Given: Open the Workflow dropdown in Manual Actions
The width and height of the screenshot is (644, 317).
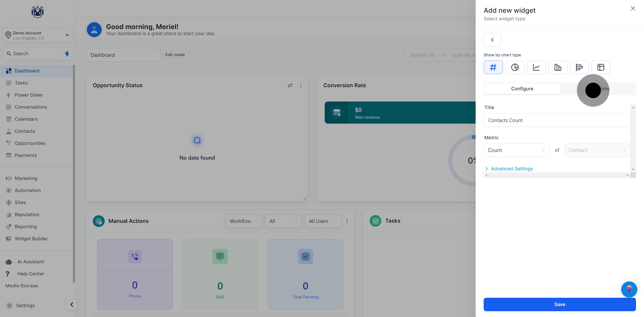Looking at the screenshot, I should [x=244, y=221].
